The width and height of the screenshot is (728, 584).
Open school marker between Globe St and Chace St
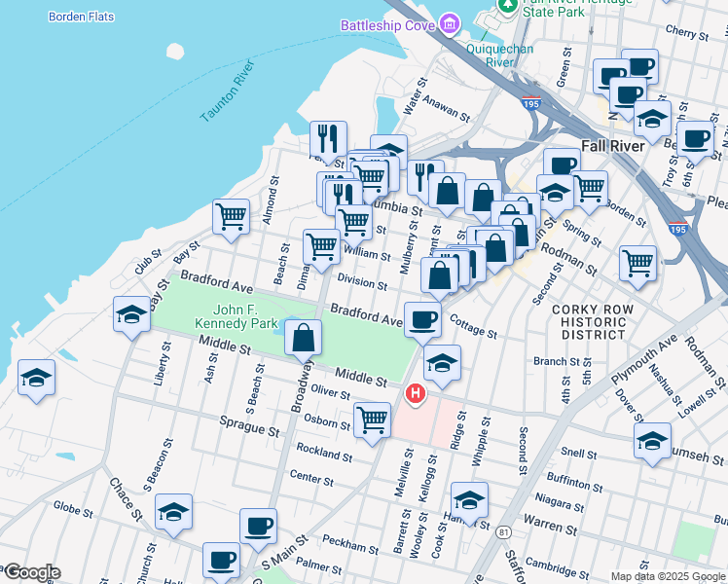pyautogui.click(x=173, y=513)
